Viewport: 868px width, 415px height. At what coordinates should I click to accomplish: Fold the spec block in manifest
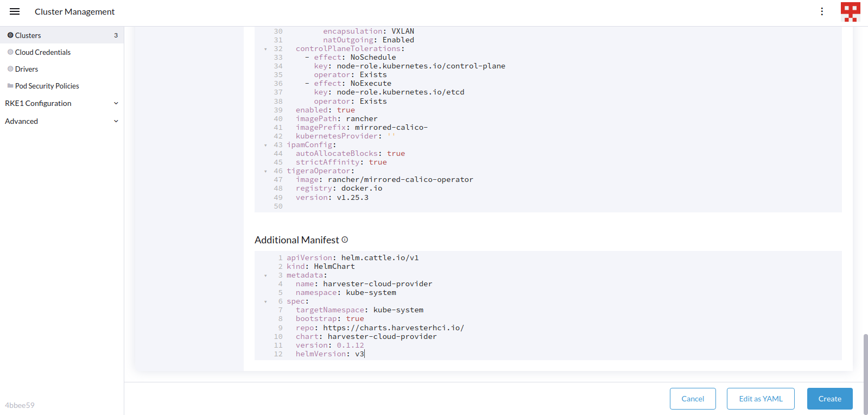point(265,301)
